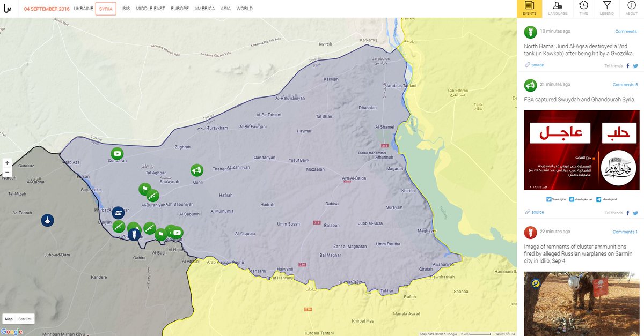Click the rifle marker above Al-Buraniyah
Screen dimensions: 644x336
point(153,196)
